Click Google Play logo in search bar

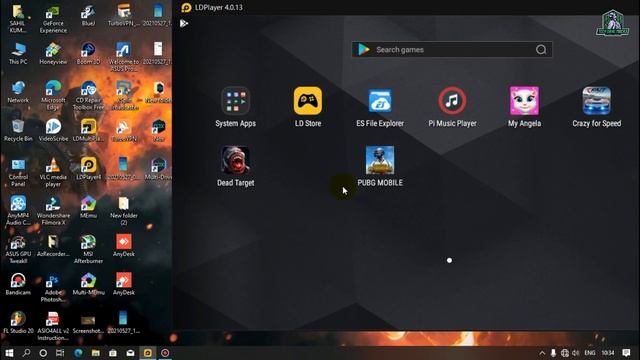(x=363, y=50)
